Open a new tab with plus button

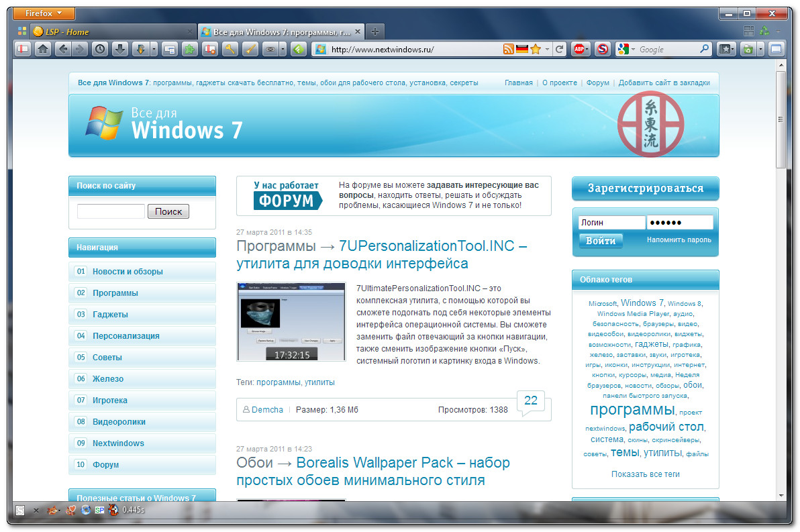point(375,32)
